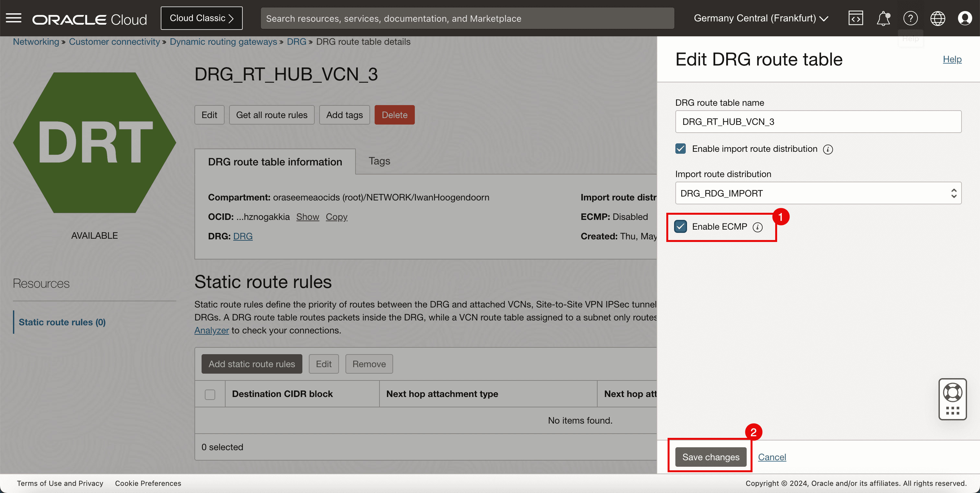
Task: Open the floating support lifebuoy widget
Action: (952, 393)
